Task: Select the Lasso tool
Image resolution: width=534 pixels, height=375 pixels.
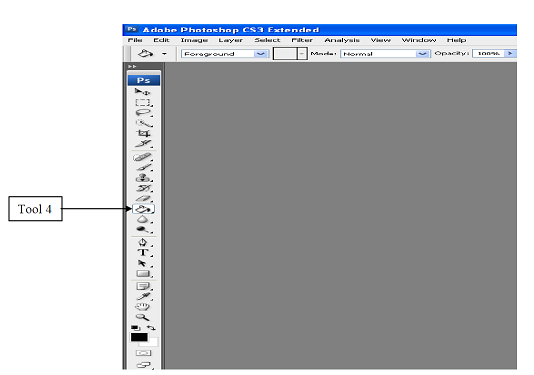Action: tap(143, 113)
